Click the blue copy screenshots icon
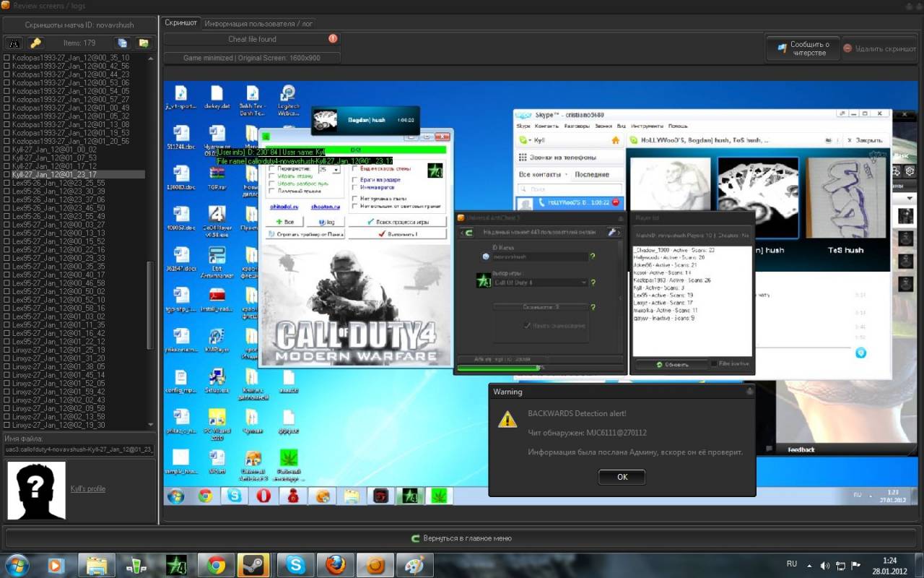This screenshot has height=578, width=924. (123, 43)
